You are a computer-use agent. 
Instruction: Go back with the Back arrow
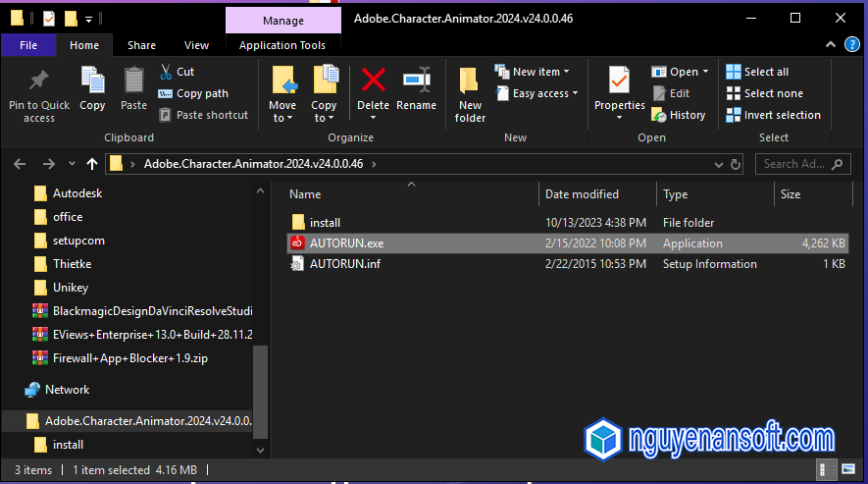(20, 164)
